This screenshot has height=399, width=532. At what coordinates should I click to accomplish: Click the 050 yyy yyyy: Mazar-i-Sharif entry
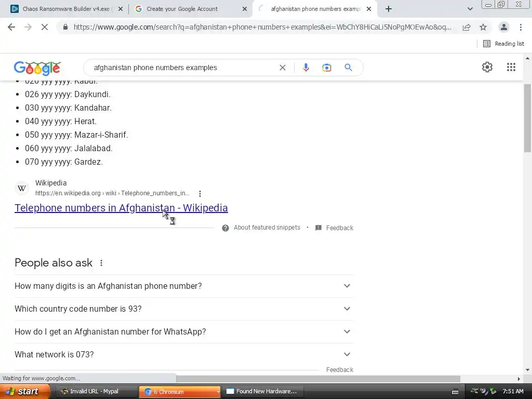[76, 135]
